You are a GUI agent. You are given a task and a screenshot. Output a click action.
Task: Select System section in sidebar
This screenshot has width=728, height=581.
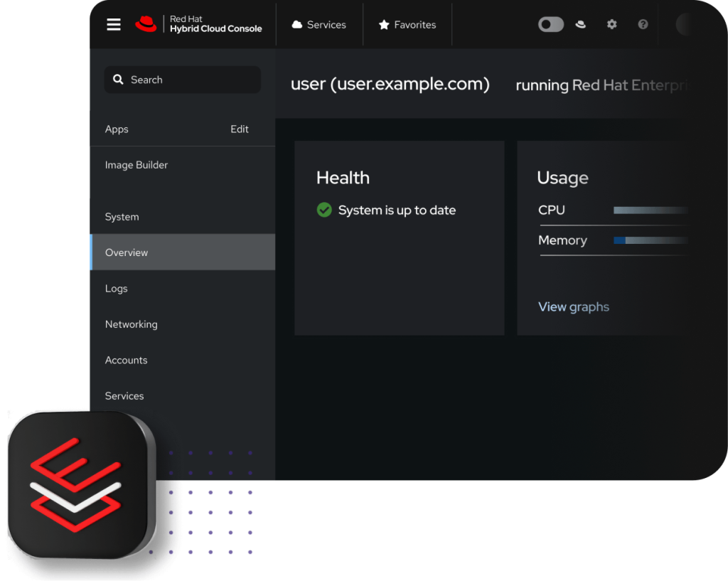click(x=122, y=217)
